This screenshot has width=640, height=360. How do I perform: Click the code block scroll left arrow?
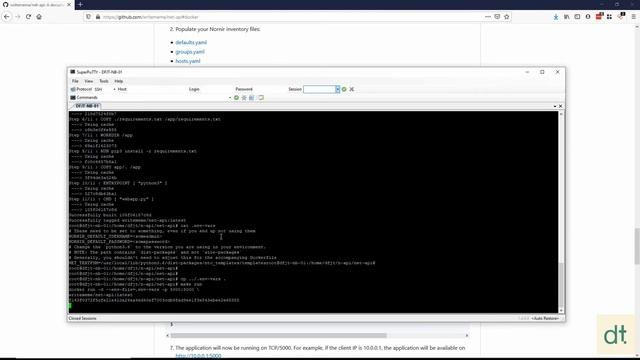(x=167, y=336)
